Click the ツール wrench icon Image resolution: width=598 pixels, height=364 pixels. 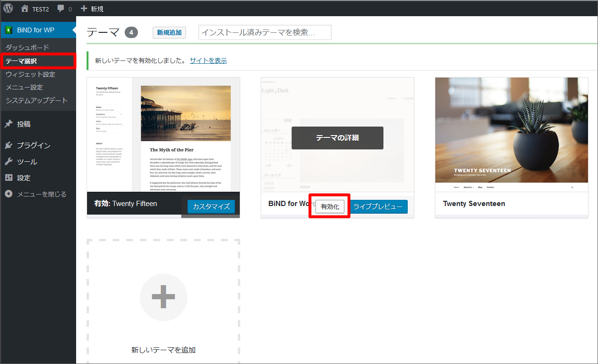coord(9,162)
